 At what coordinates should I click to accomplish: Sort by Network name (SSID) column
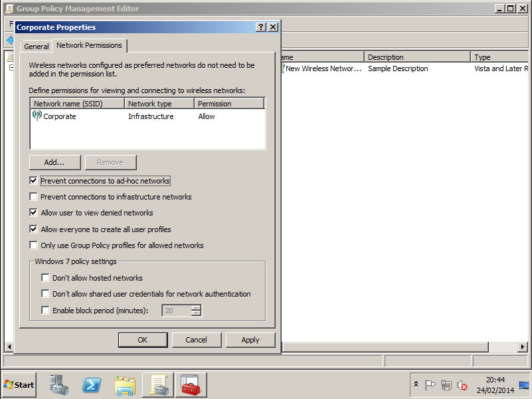click(77, 104)
